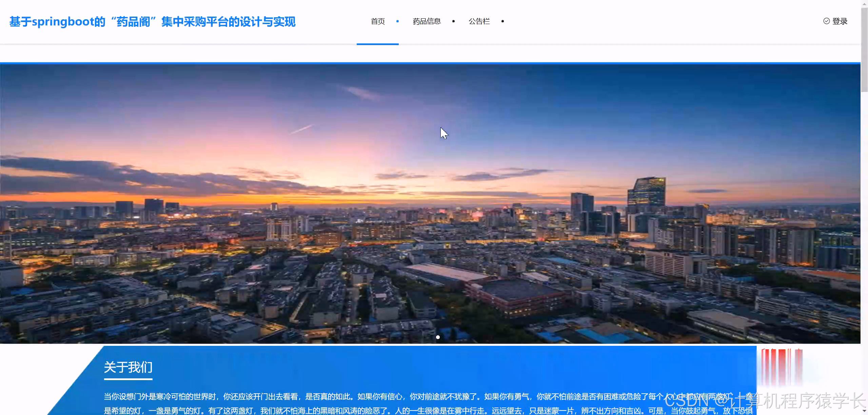Activate the 首页 navigation highlight state
868x415 pixels.
tap(378, 21)
